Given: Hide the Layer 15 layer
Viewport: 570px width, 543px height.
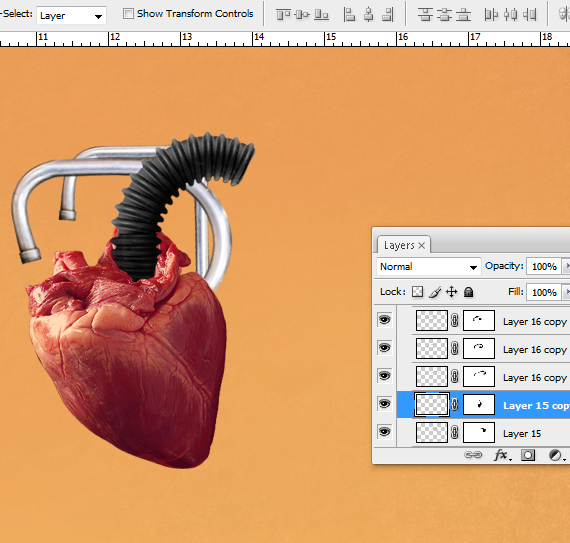Looking at the screenshot, I should pyautogui.click(x=385, y=432).
